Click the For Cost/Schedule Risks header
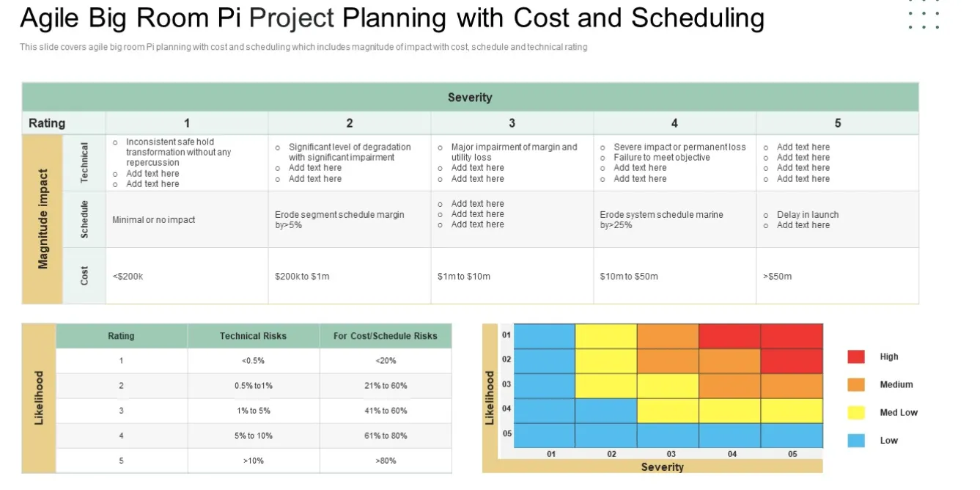The image size is (980, 490). pos(386,336)
